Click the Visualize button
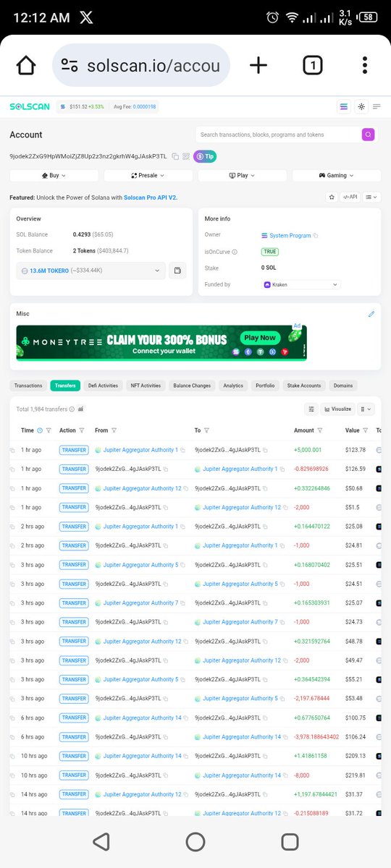 337,409
